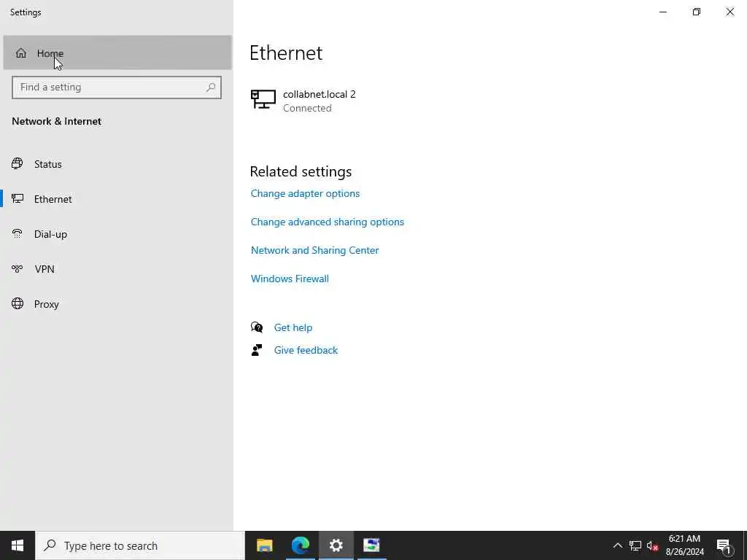The height and width of the screenshot is (560, 747).
Task: Click the Home house icon
Action: pos(21,52)
